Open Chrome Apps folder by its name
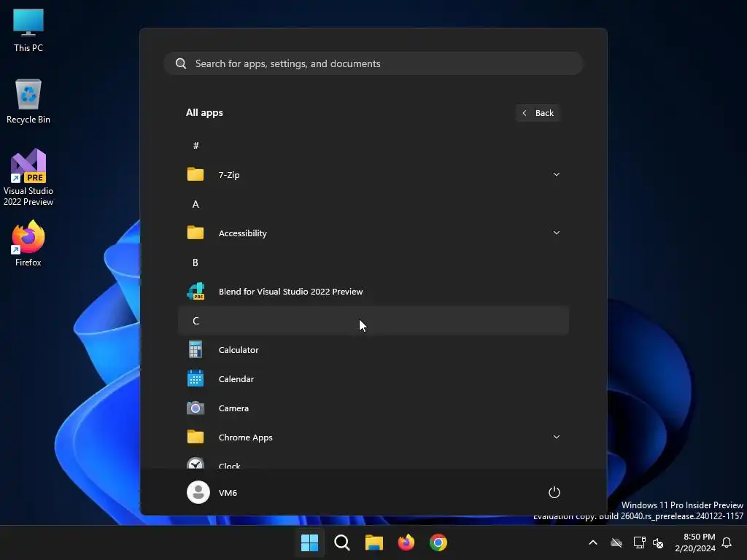This screenshot has height=560, width=747. tap(245, 437)
